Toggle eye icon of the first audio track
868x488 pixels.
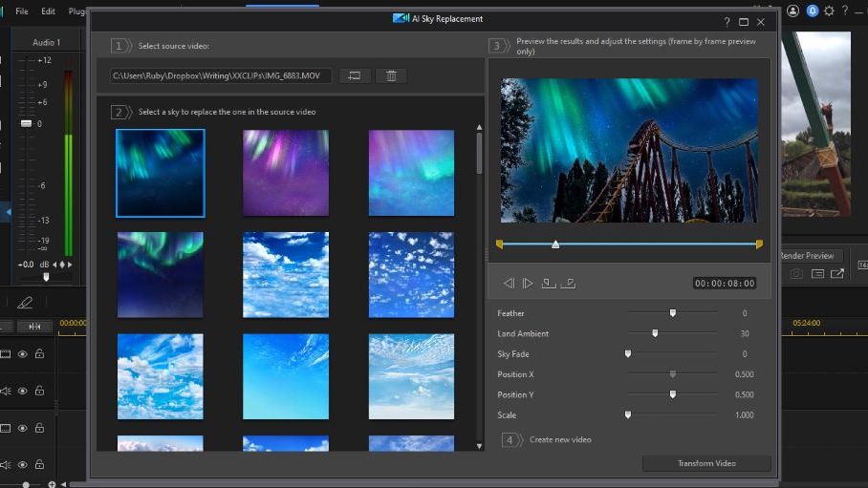23,392
